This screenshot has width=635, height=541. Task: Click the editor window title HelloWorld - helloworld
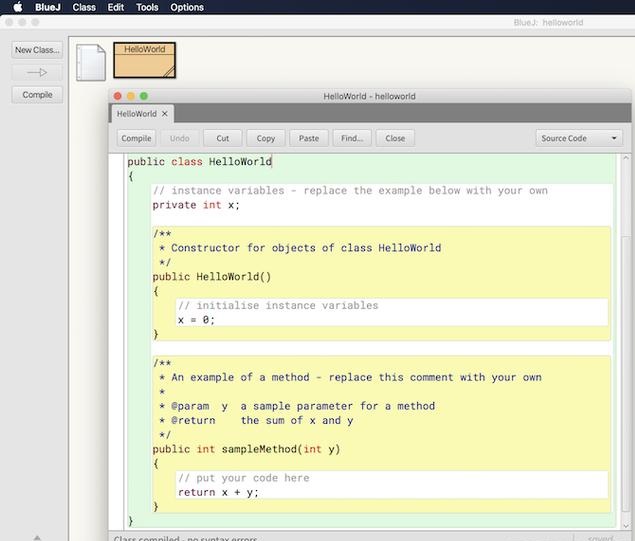(369, 96)
